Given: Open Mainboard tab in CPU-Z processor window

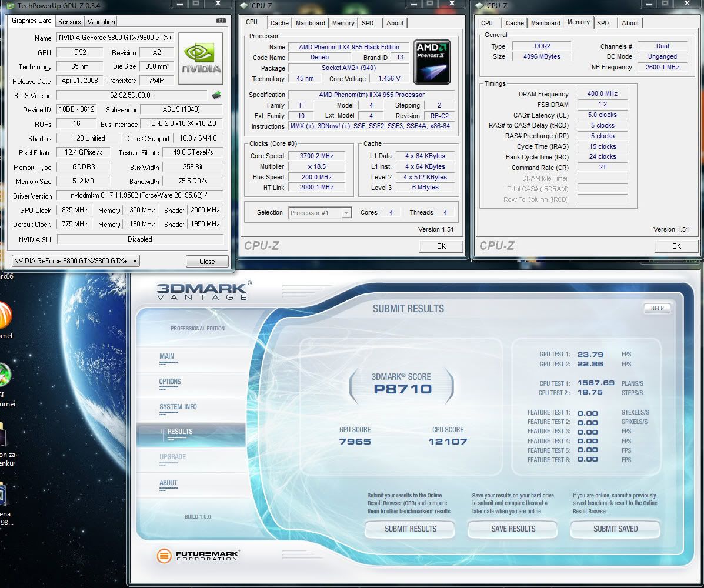Looking at the screenshot, I should point(311,23).
